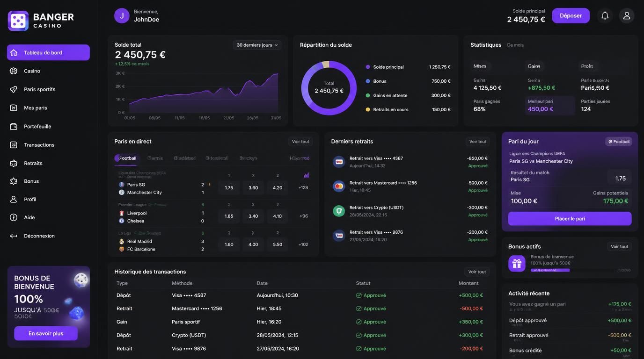Click the Placer le pari button
Image resolution: width=644 pixels, height=359 pixels.
570,219
